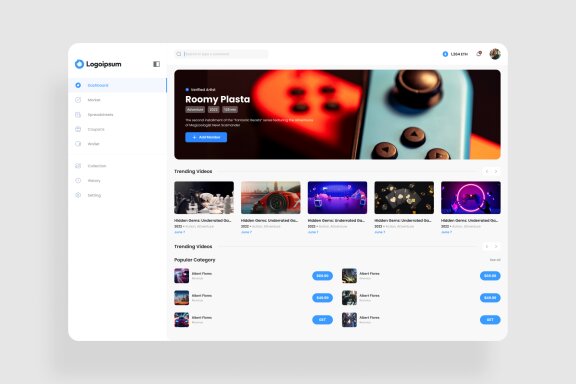The image size is (576, 384).
Task: Open the Setting menu item
Action: click(117, 195)
